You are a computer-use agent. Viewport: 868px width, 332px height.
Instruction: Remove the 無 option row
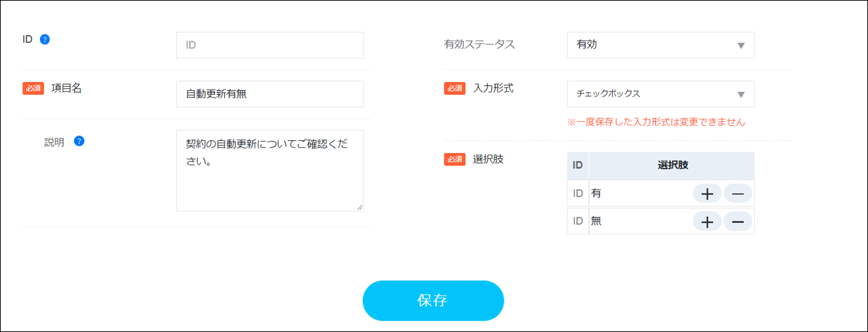[x=738, y=222]
